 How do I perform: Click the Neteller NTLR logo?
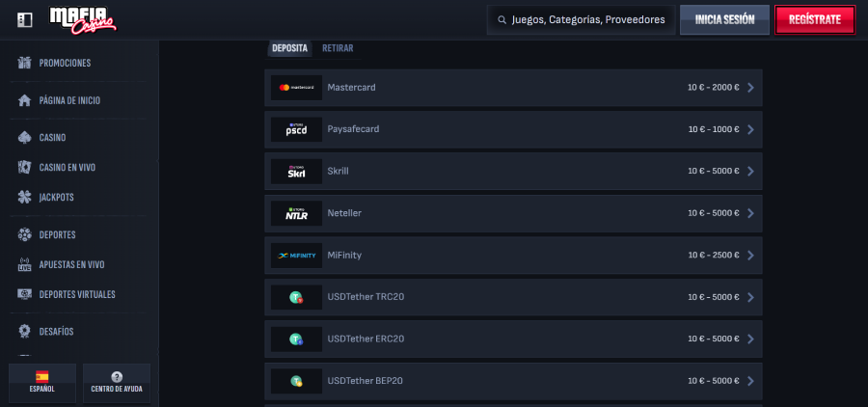tap(296, 213)
